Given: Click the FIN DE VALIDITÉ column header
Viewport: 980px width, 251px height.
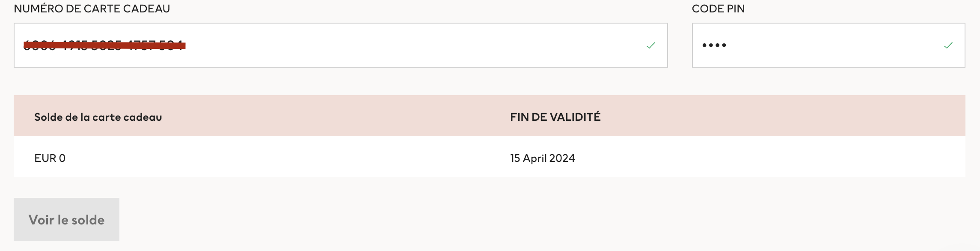Looking at the screenshot, I should (555, 117).
